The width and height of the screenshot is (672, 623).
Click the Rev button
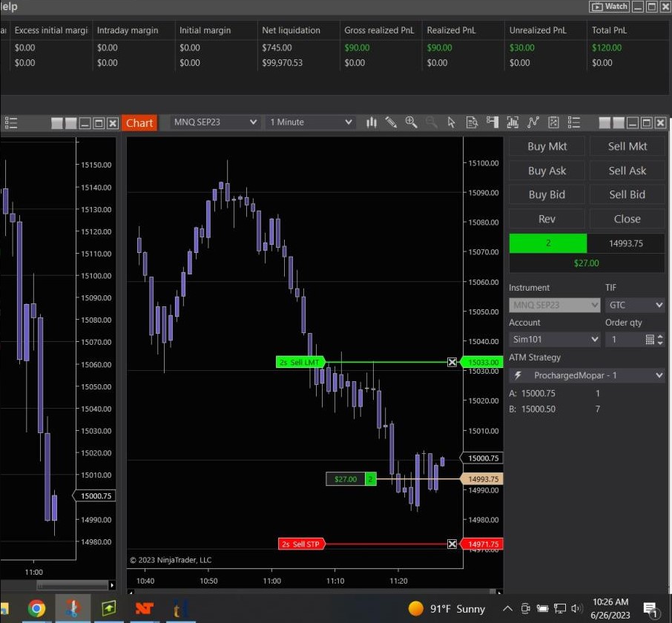[x=547, y=219]
